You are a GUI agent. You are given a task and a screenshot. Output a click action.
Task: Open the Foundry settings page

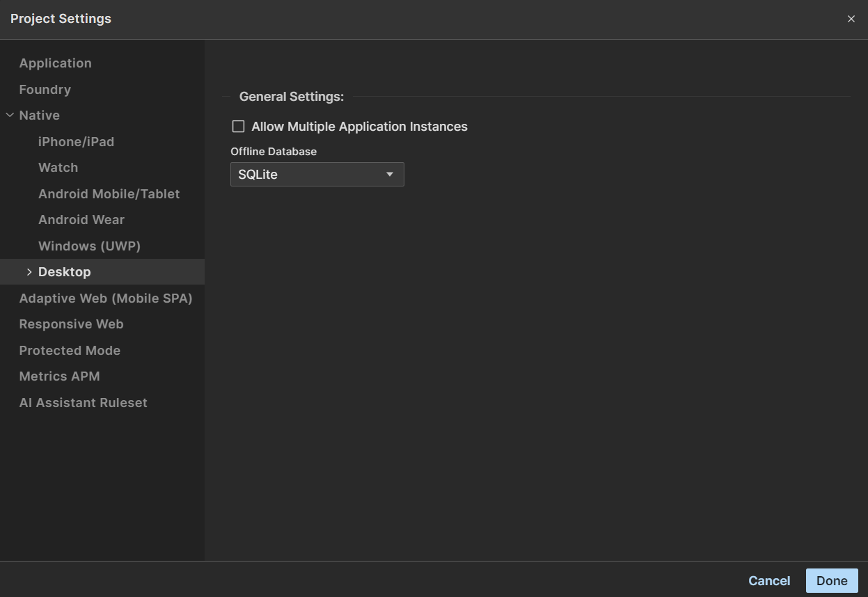tap(45, 90)
